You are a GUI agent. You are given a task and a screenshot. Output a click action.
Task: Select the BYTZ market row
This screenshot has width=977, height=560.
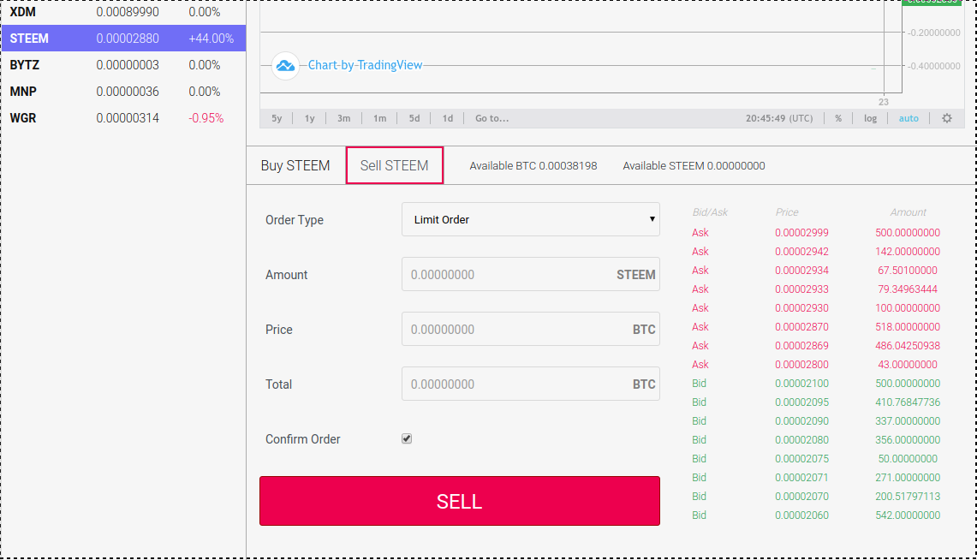coord(123,65)
